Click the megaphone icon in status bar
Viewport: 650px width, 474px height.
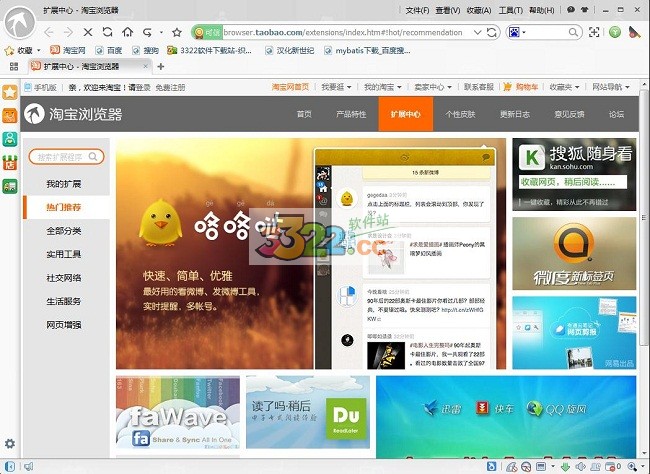pyautogui.click(x=29, y=467)
